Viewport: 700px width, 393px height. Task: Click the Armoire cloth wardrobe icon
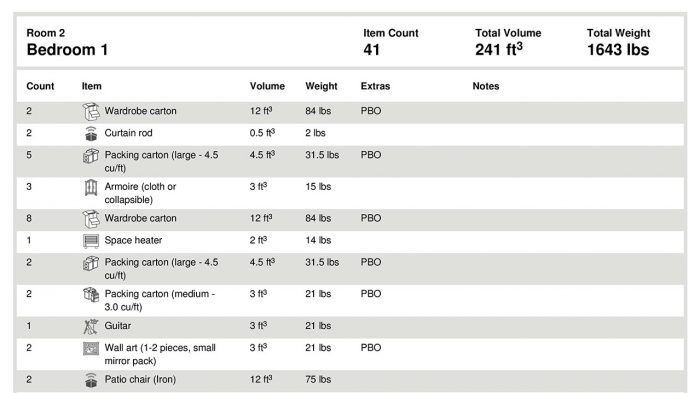[91, 188]
